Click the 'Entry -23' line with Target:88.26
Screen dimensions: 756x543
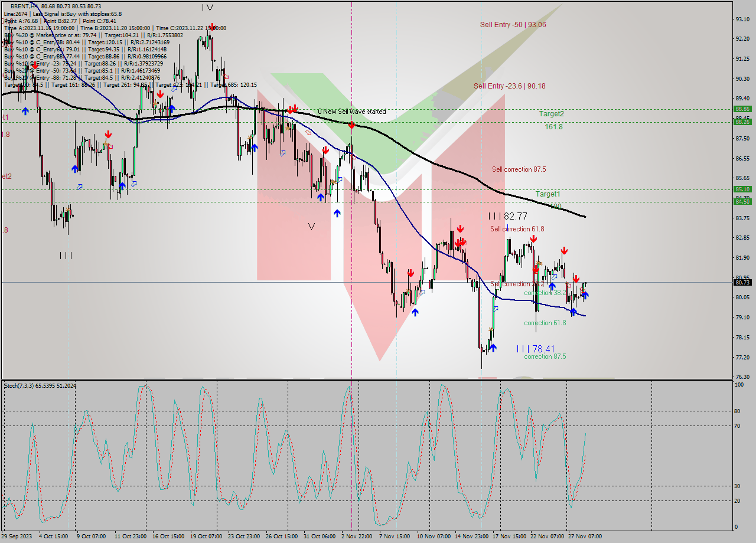pos(83,63)
